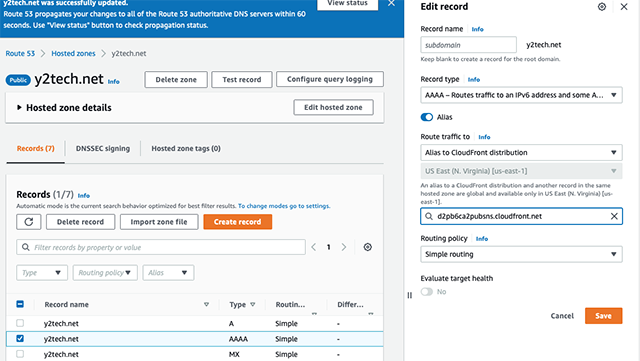The image size is (640, 361).
Task: Dismiss the blue update notification banner
Action: coord(391,3)
